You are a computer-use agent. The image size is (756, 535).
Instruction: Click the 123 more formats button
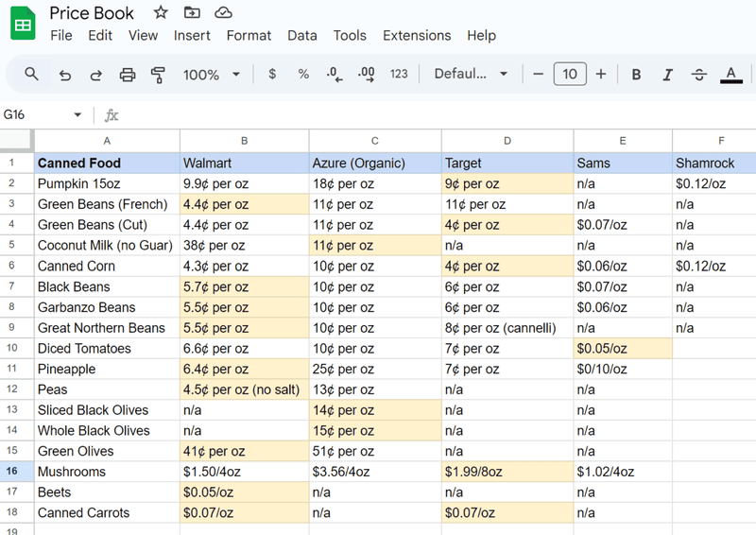click(399, 75)
